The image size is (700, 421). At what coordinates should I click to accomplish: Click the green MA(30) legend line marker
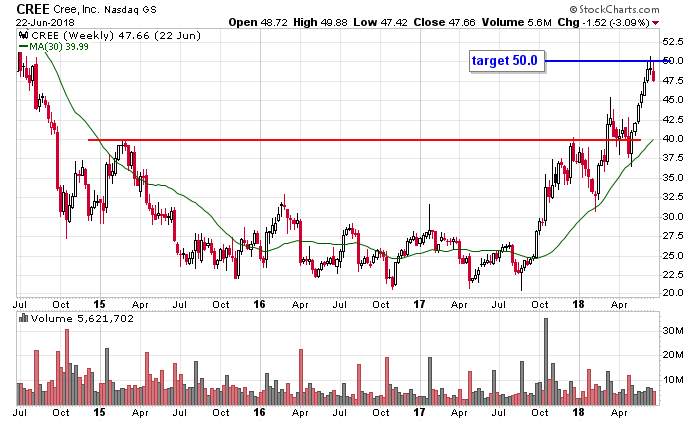(24, 46)
